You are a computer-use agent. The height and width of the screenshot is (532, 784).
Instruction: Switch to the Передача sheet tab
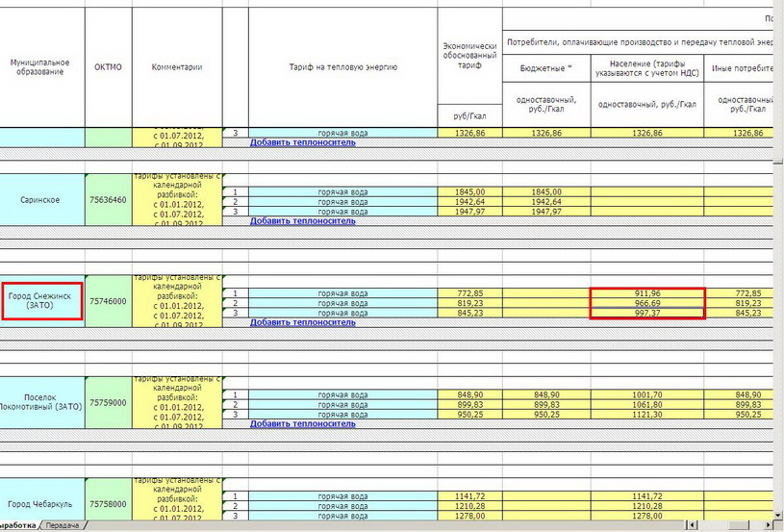click(x=62, y=525)
